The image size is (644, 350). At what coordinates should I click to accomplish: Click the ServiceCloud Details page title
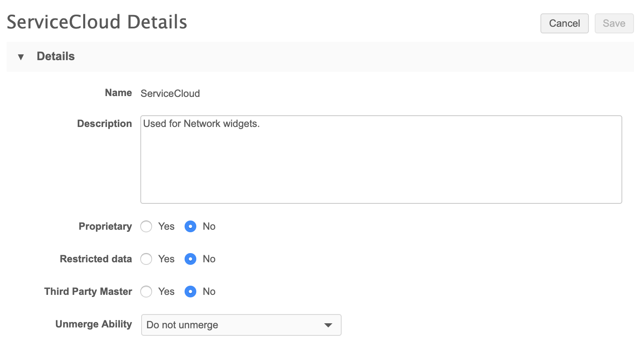[97, 22]
